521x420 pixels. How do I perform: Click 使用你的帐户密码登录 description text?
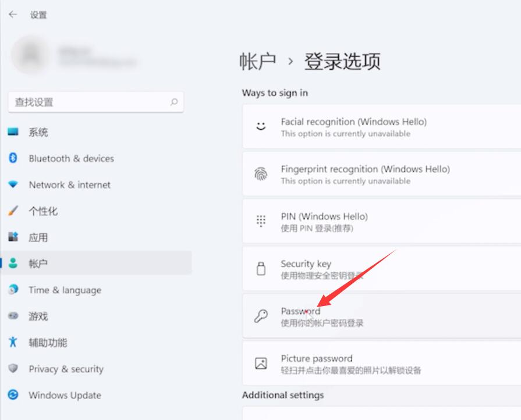(x=322, y=323)
